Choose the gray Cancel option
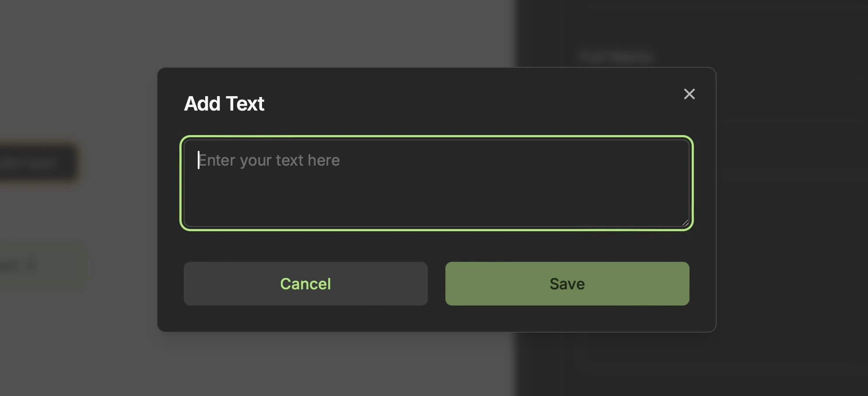868x396 pixels. coord(305,284)
